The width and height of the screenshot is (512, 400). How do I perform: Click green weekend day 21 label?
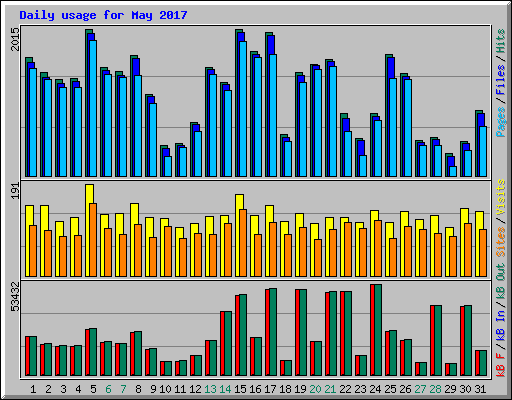[x=330, y=389]
